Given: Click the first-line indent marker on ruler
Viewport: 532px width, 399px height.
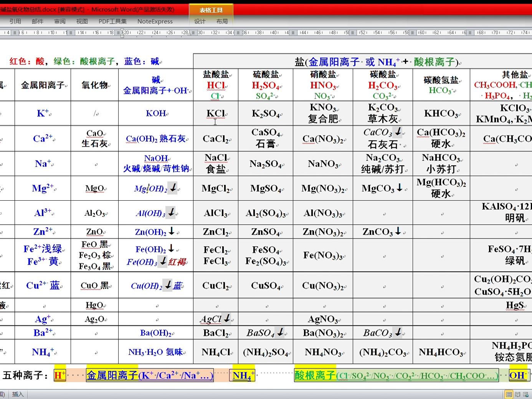Looking at the screenshot, I should point(122,31).
